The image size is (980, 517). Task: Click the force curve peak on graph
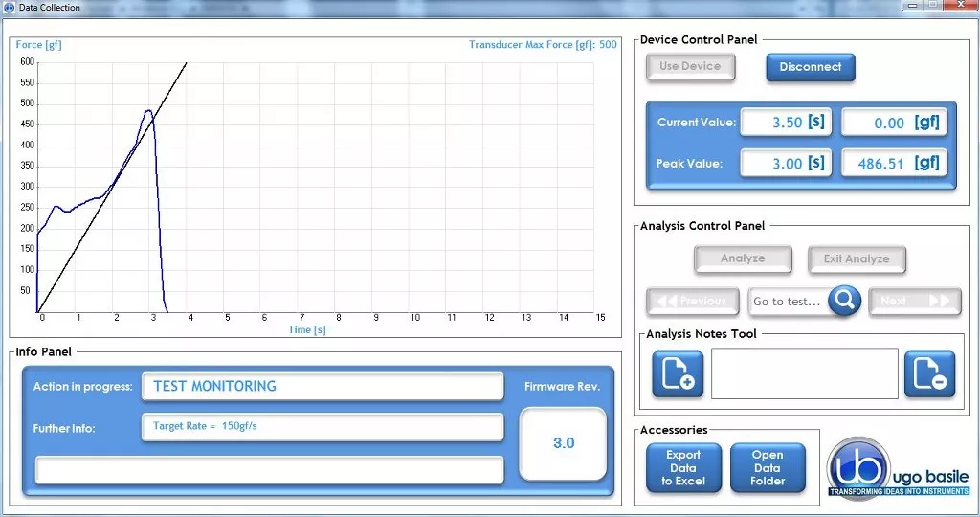pyautogui.click(x=148, y=111)
